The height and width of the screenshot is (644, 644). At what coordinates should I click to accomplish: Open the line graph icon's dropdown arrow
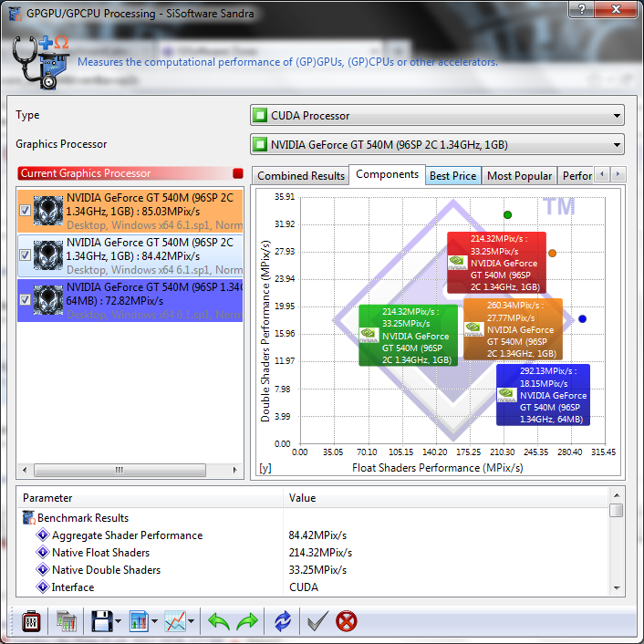click(191, 621)
